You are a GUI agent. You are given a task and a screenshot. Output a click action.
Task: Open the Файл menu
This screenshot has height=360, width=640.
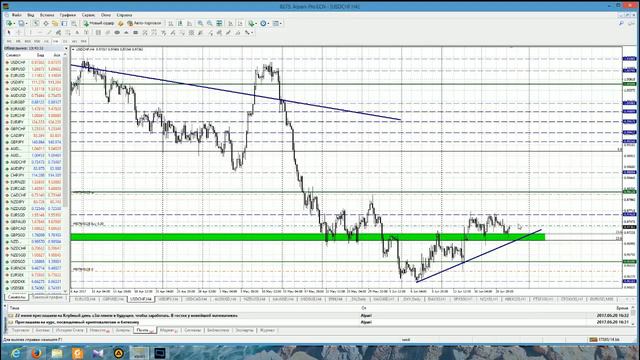(x=17, y=15)
